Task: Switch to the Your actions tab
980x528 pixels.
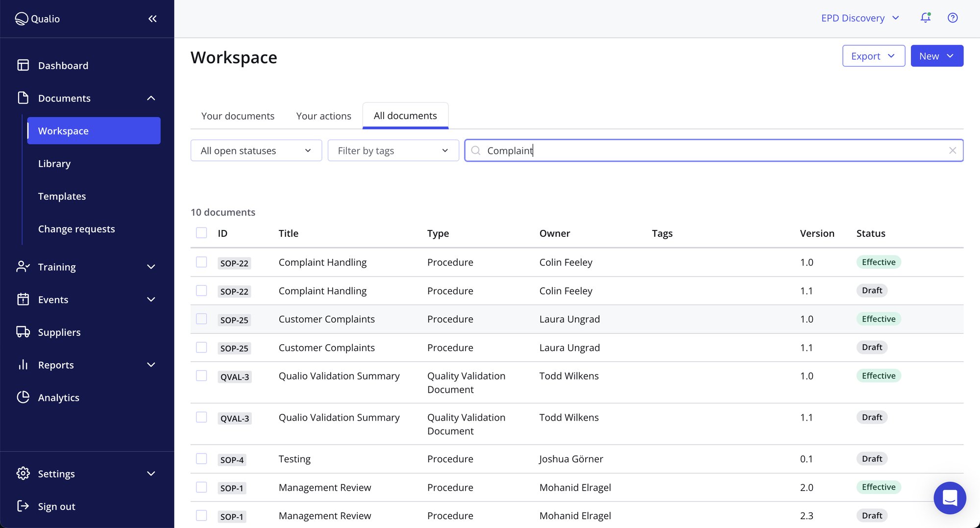Action: pos(323,116)
